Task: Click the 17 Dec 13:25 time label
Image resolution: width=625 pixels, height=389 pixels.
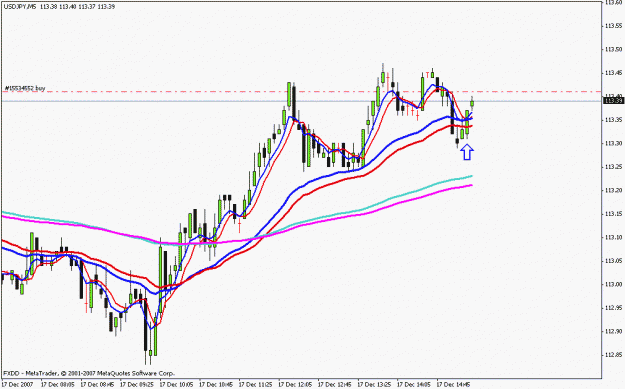Action: click(374, 385)
